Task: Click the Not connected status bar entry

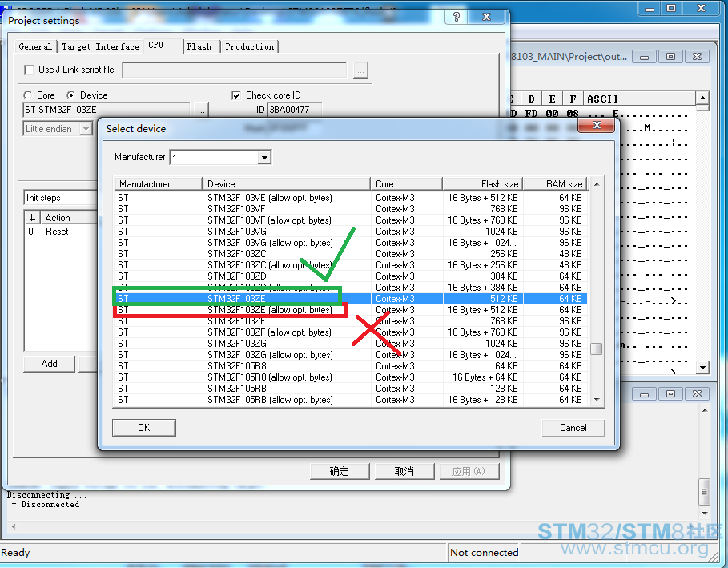Action: click(485, 553)
